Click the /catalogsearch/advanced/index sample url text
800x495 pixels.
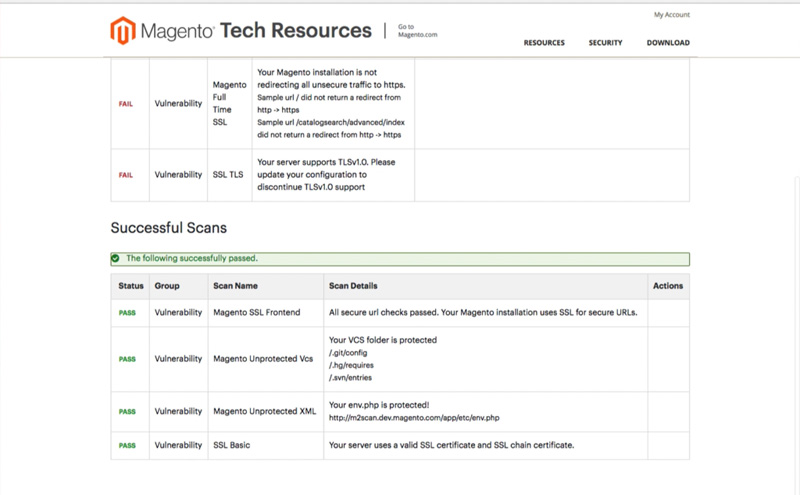pos(331,129)
